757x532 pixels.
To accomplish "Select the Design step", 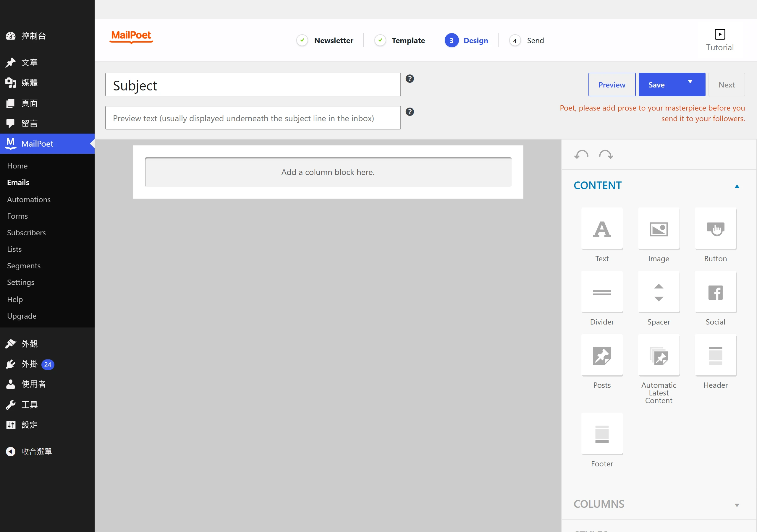I will click(x=467, y=40).
